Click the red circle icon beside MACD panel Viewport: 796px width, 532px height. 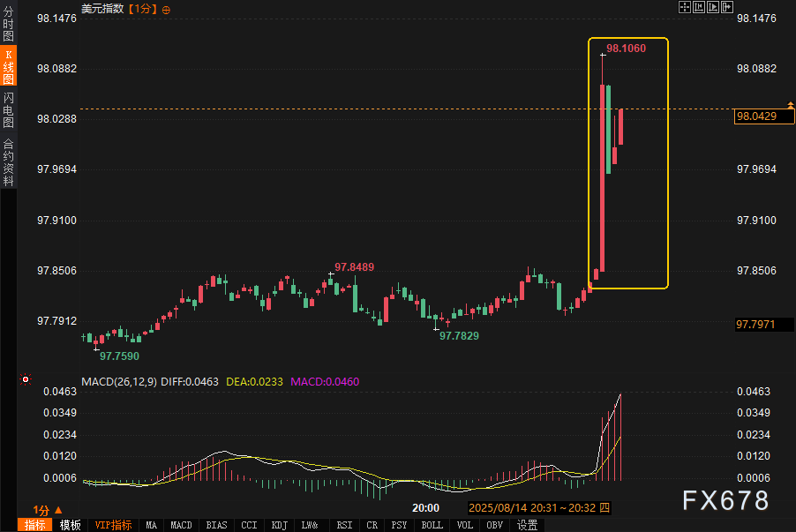(26, 380)
